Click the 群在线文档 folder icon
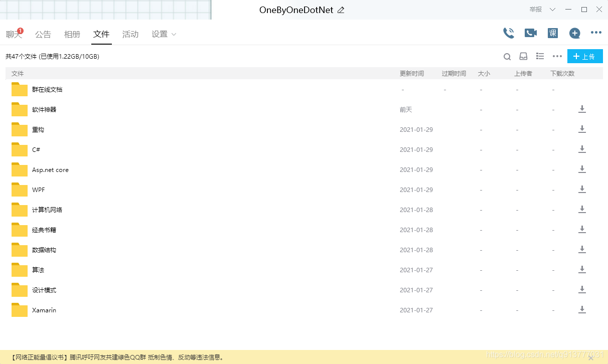The width and height of the screenshot is (608, 364). click(20, 89)
